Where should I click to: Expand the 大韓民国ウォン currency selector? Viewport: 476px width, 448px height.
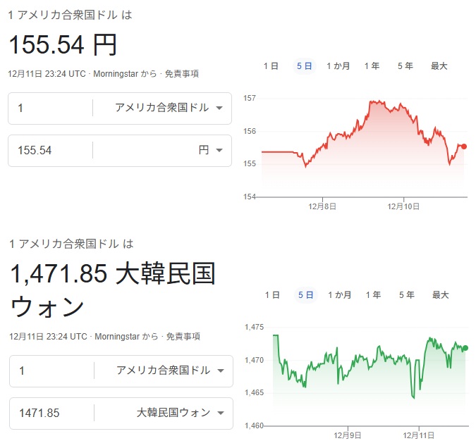pos(180,413)
